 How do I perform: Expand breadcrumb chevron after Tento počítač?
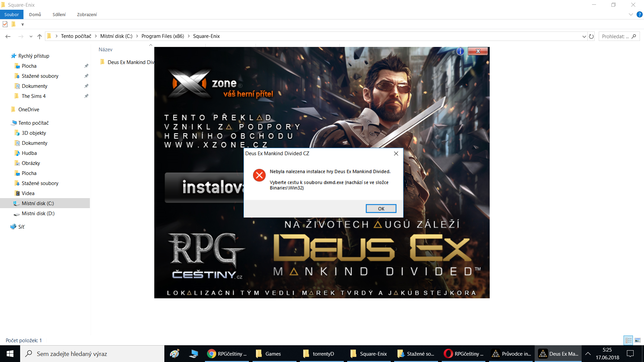(x=96, y=36)
